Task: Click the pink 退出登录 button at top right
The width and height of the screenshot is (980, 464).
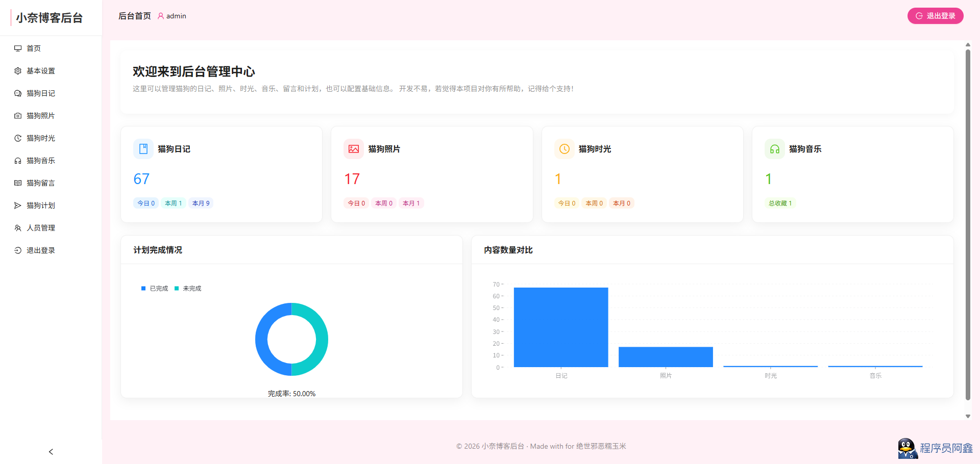Action: [x=935, y=16]
